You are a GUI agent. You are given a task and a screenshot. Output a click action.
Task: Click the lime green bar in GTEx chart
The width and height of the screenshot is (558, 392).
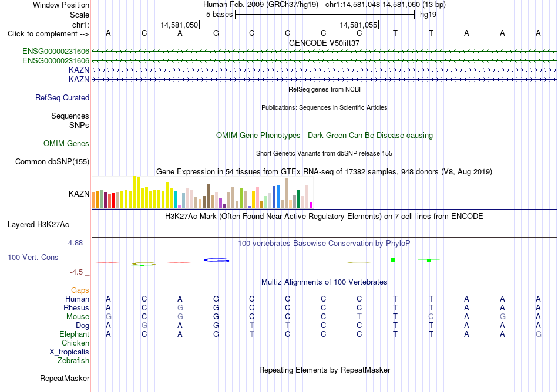pos(241,198)
